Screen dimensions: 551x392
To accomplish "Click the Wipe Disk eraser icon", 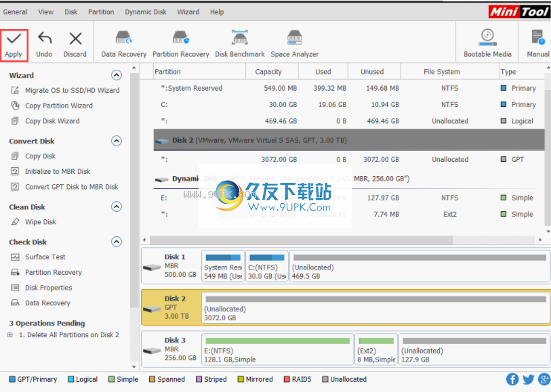I will point(15,222).
